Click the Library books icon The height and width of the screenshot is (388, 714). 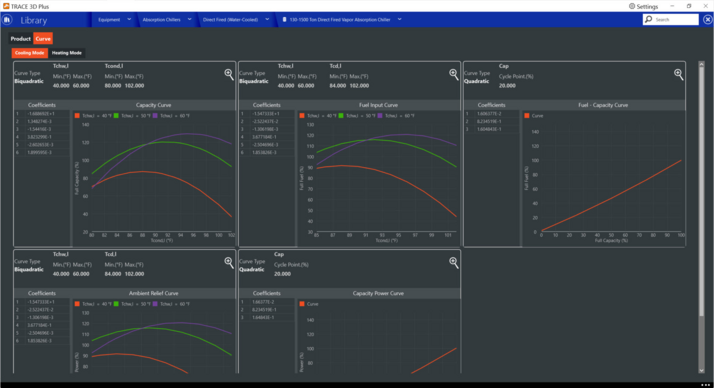pos(7,20)
